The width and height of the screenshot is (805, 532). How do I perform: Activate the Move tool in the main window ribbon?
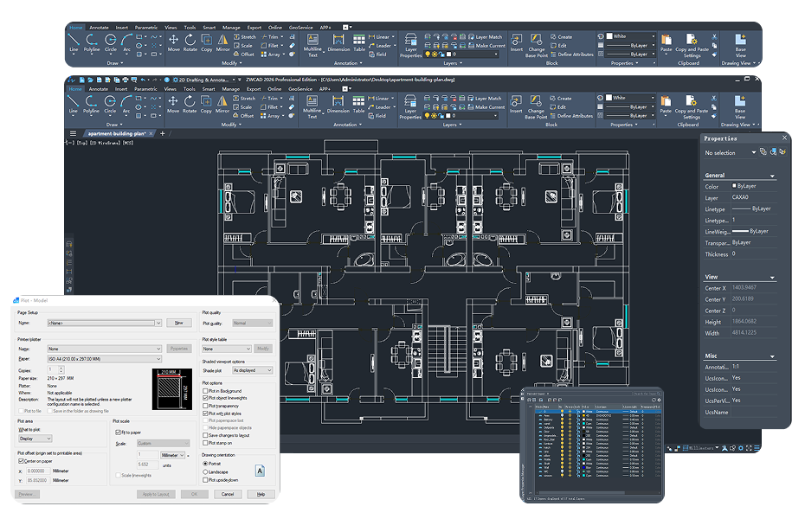tap(173, 103)
